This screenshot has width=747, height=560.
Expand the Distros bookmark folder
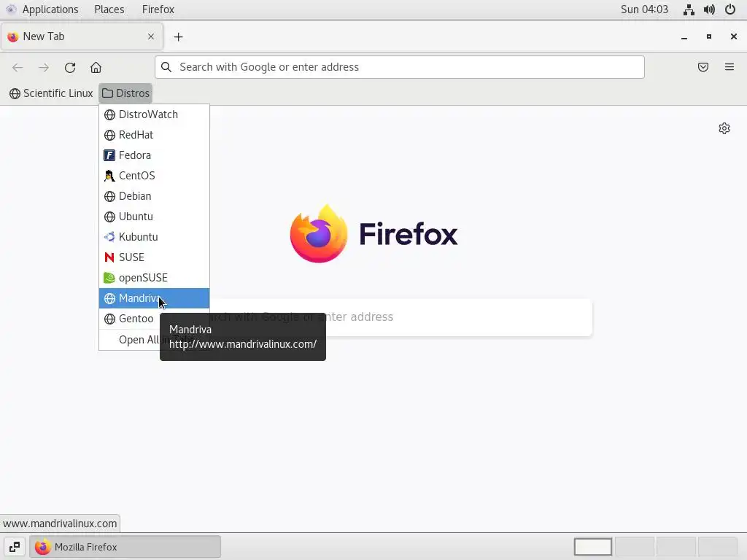[125, 93]
